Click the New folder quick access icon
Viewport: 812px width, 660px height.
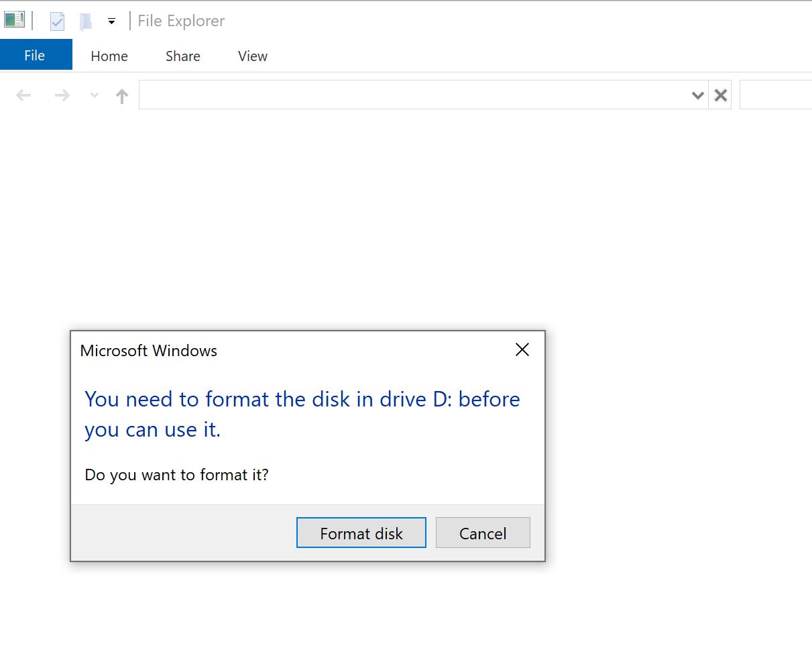point(85,22)
